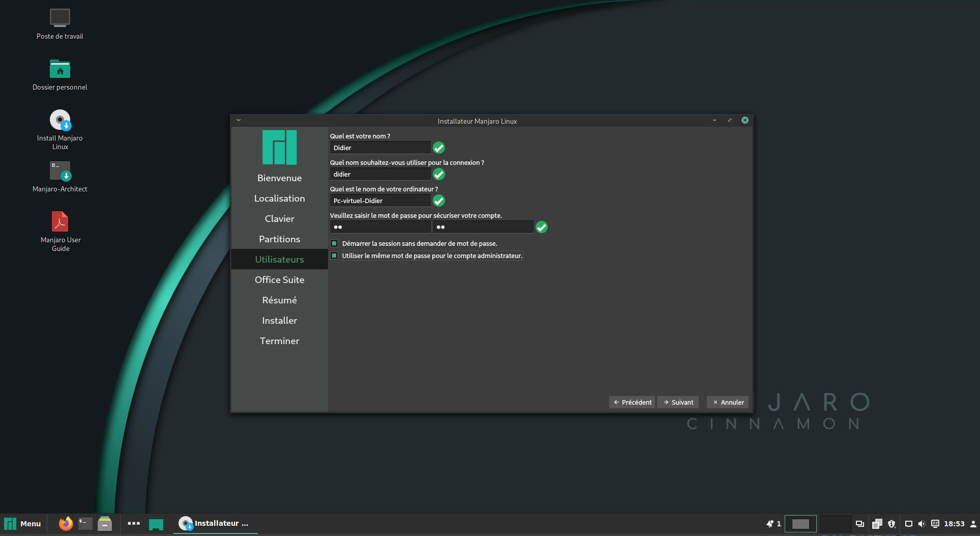Focus the first password field
This screenshot has width=980, height=536.
click(x=380, y=227)
